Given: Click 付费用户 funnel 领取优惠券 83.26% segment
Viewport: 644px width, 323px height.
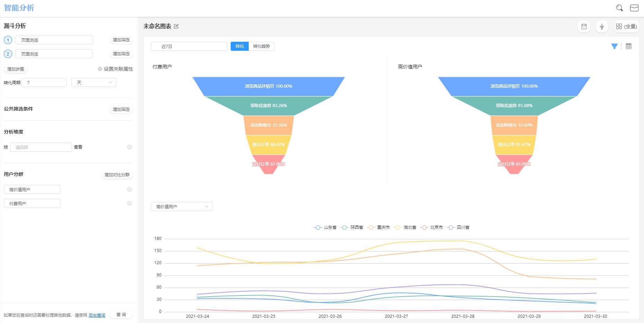Looking at the screenshot, I should tap(269, 106).
